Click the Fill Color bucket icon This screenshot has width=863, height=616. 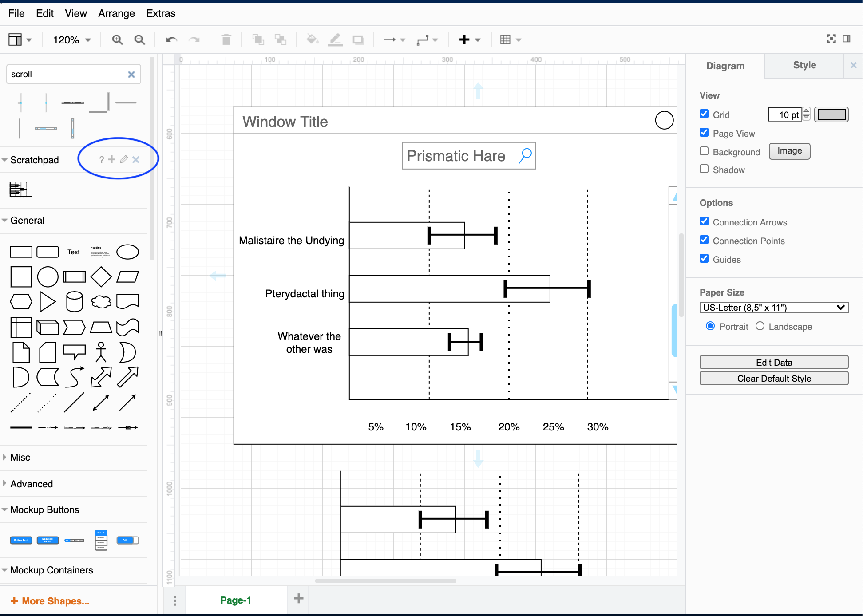313,40
